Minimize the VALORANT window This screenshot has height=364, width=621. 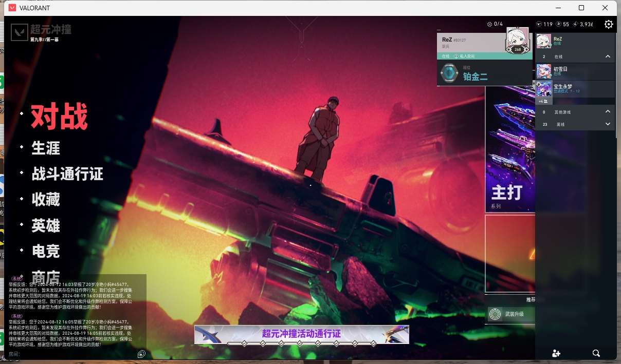click(558, 8)
